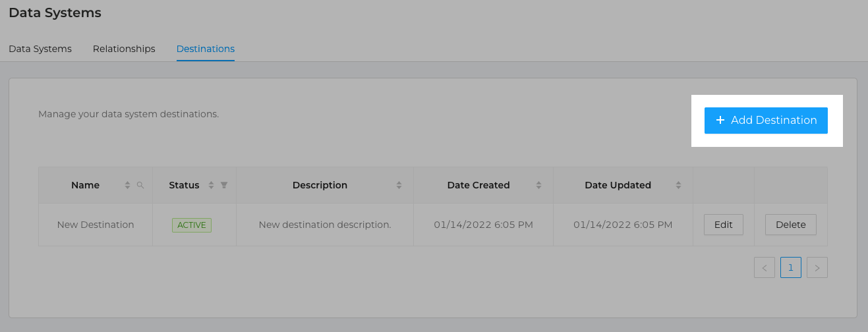This screenshot has width=868, height=332.
Task: Sort Description column using its arrows
Action: (x=399, y=186)
